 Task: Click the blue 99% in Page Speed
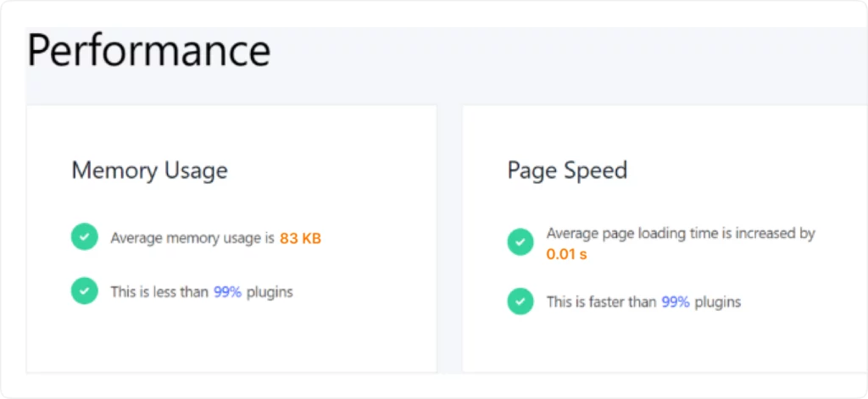676,302
